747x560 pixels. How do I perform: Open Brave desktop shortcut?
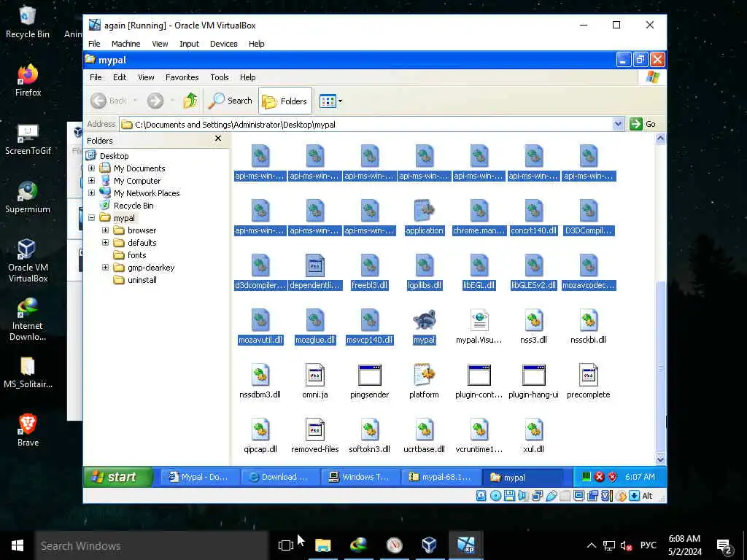click(28, 430)
